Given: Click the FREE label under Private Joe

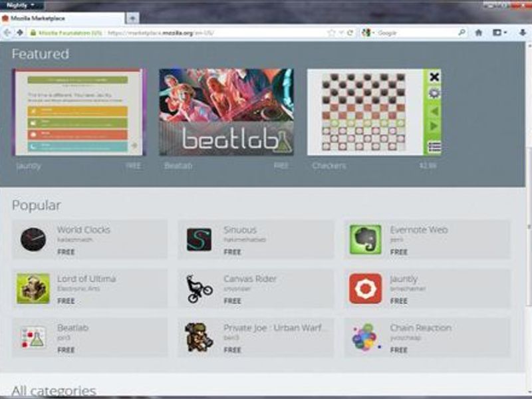Looking at the screenshot, I should click(x=232, y=350).
